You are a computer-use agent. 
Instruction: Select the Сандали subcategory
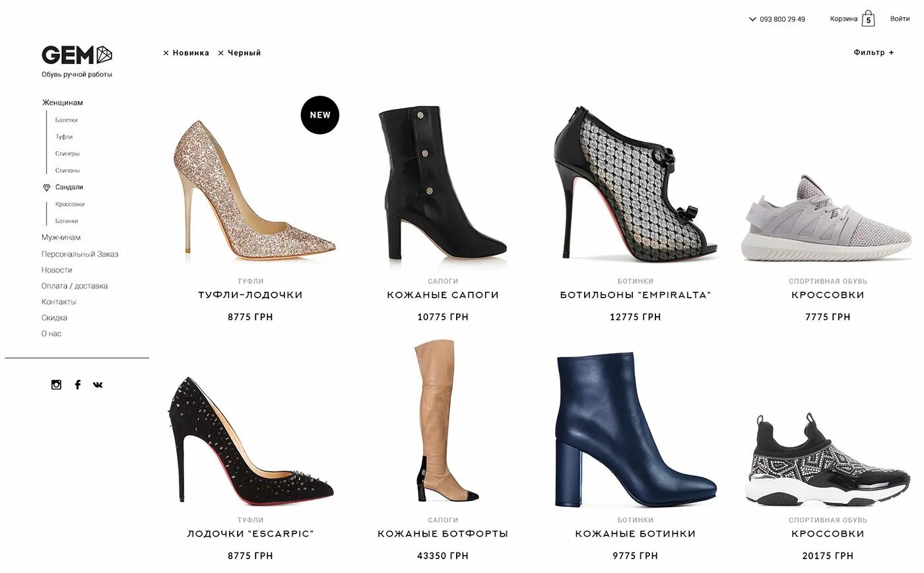(x=69, y=187)
